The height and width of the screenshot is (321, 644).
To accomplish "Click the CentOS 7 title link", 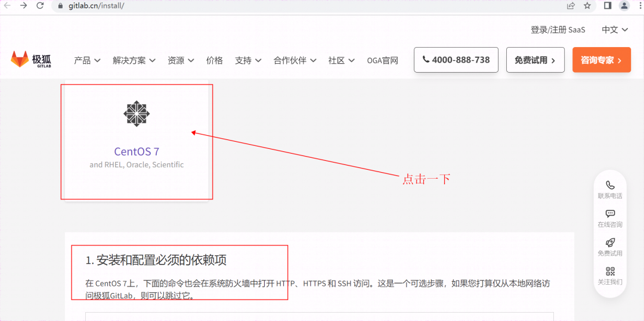I will click(137, 151).
